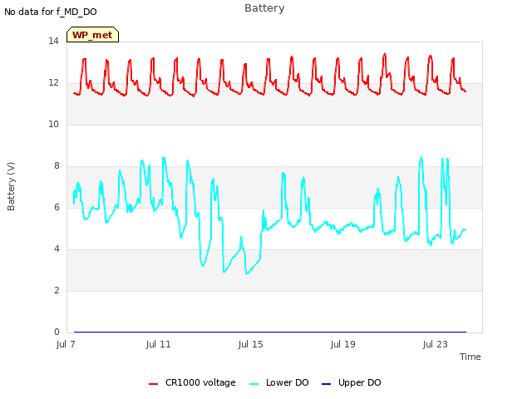Select the Upper DO legend label
This screenshot has height=399, width=532.
[360, 382]
